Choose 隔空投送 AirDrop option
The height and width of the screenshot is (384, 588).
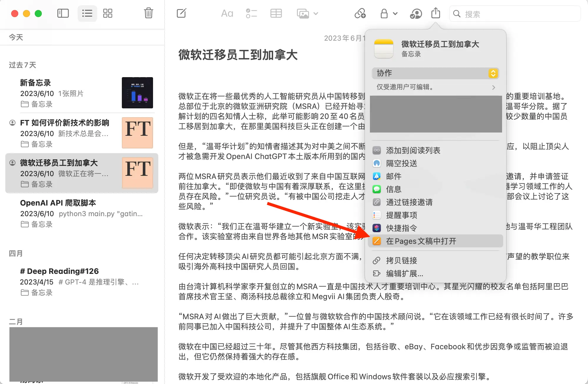pyautogui.click(x=436, y=163)
